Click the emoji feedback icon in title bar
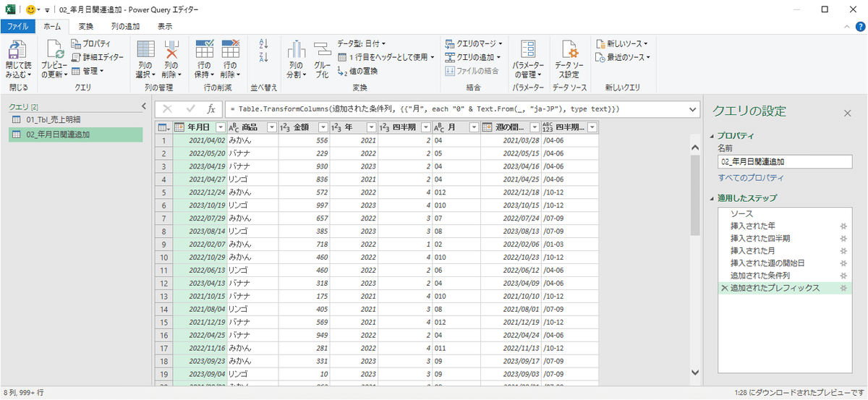 click(x=30, y=9)
